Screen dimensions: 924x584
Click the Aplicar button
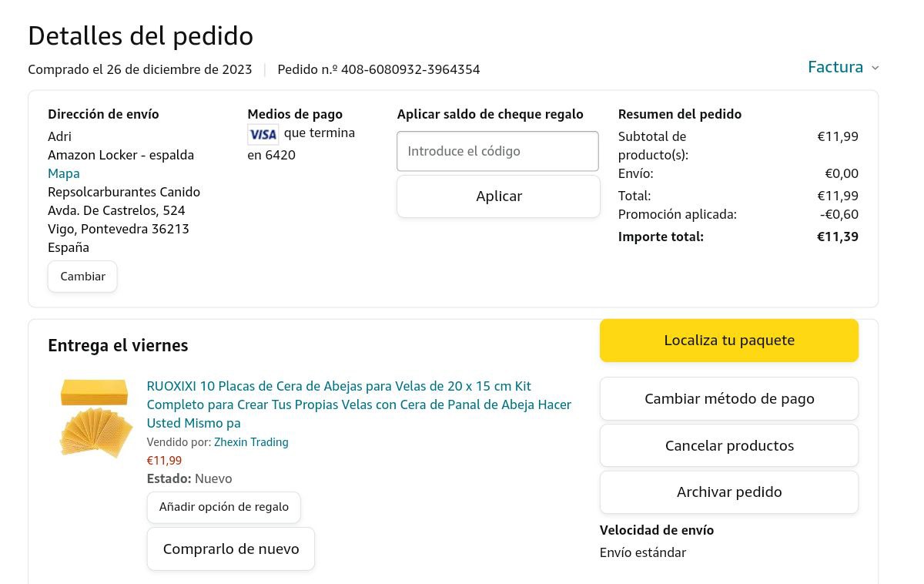tap(498, 196)
